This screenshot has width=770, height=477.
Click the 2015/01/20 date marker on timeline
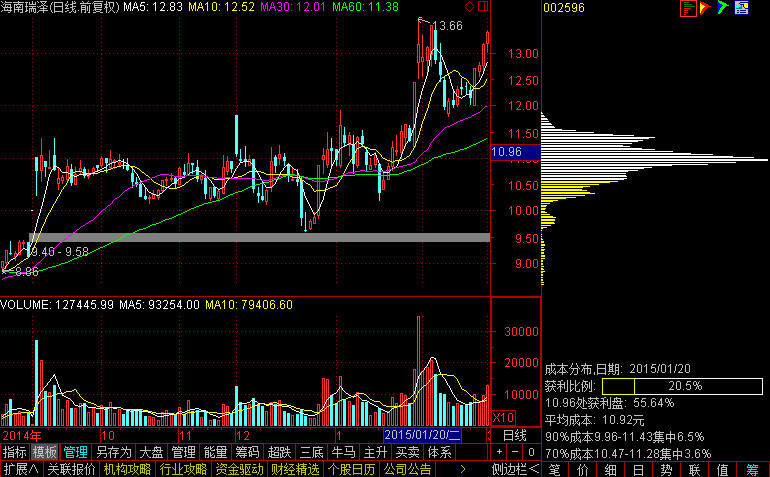click(x=422, y=436)
